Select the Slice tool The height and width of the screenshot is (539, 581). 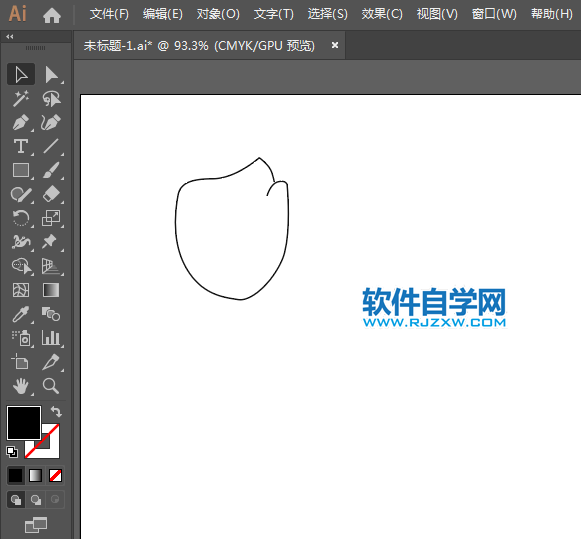coord(51,362)
